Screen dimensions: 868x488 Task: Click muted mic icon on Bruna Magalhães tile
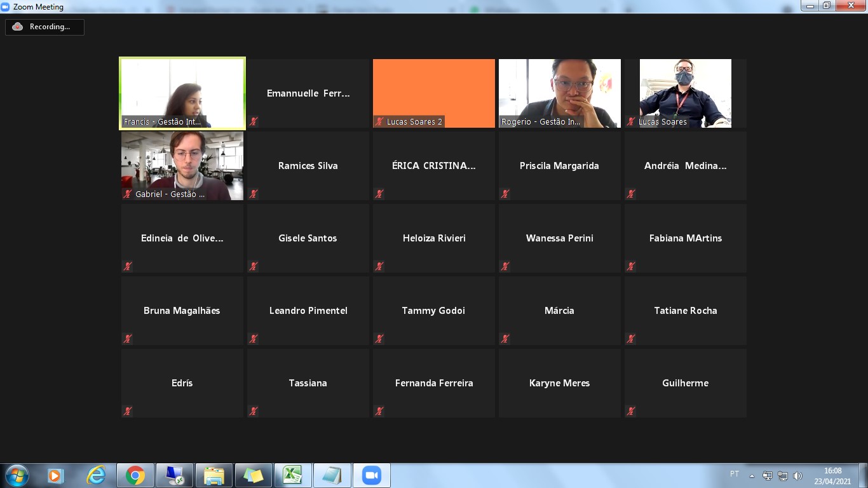coord(128,339)
